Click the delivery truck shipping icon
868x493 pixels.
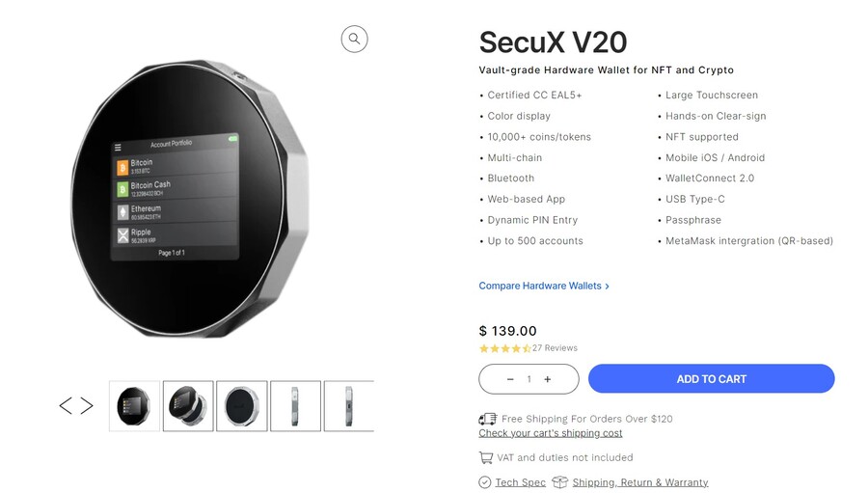coord(487,419)
